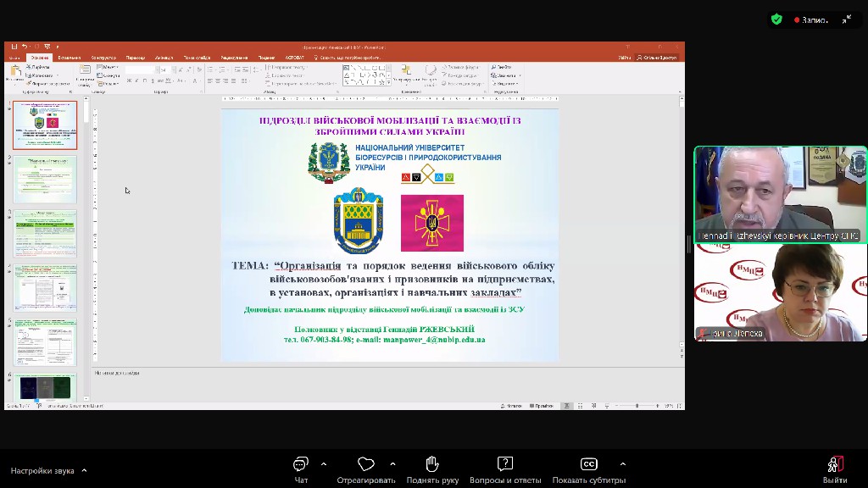Open the Slide Show (Показ слайдів) tab
868x488 pixels.
coord(197,58)
